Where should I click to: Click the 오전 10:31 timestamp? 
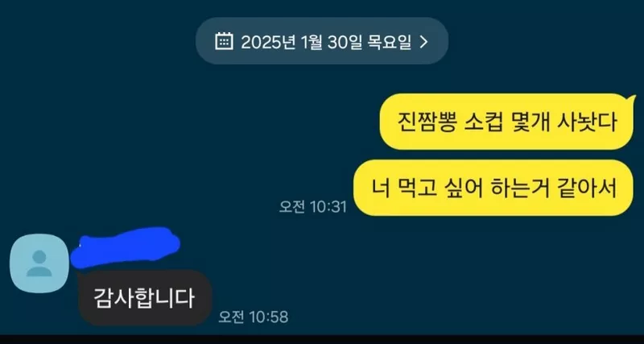(x=313, y=207)
